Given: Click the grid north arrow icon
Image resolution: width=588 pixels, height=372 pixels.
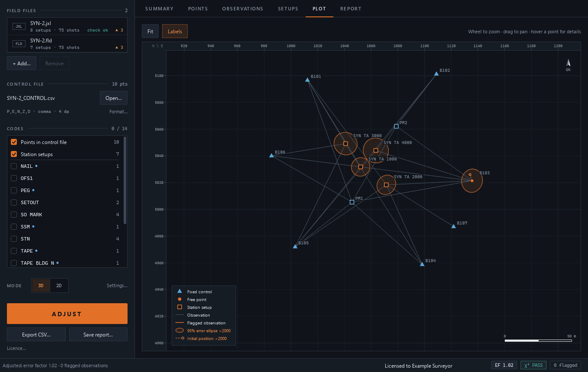Looking at the screenshot, I should (568, 63).
